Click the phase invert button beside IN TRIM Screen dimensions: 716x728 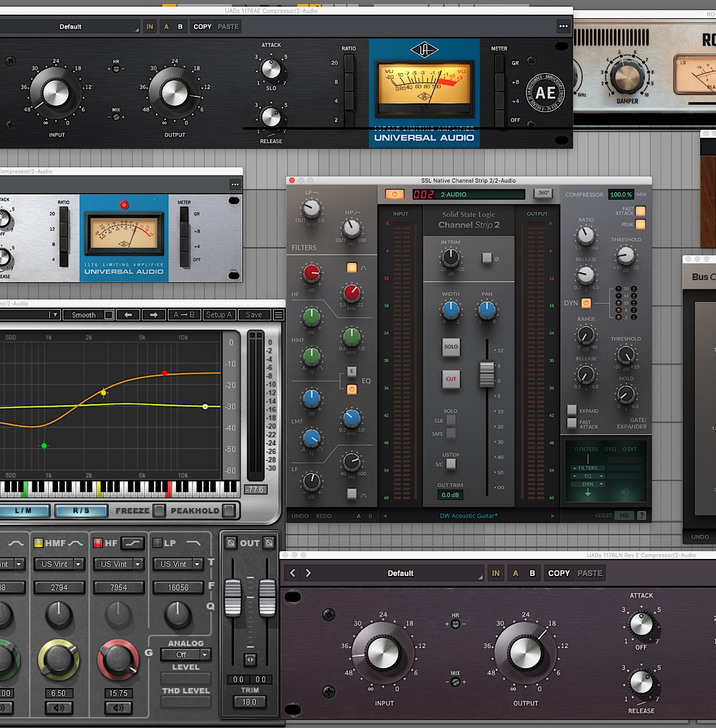pos(487,258)
